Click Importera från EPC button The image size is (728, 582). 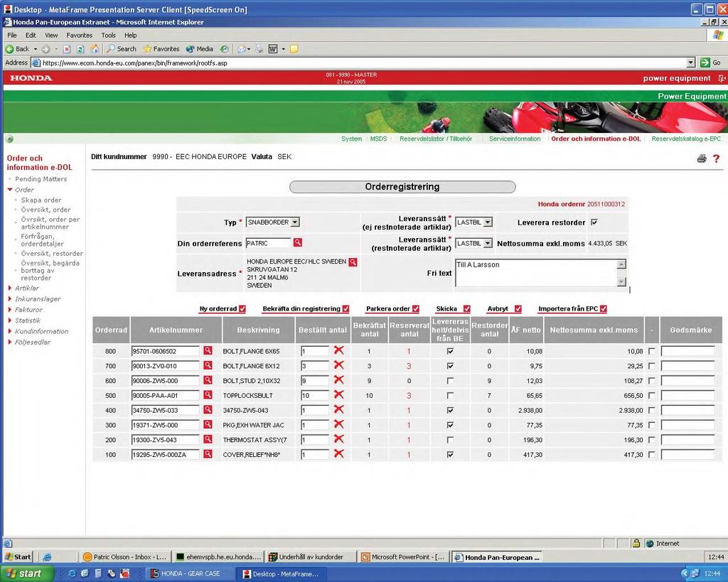pos(572,308)
